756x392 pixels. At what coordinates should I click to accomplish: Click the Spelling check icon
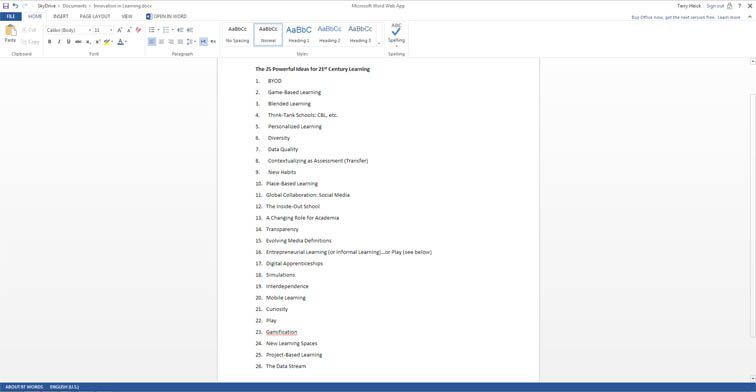396,31
